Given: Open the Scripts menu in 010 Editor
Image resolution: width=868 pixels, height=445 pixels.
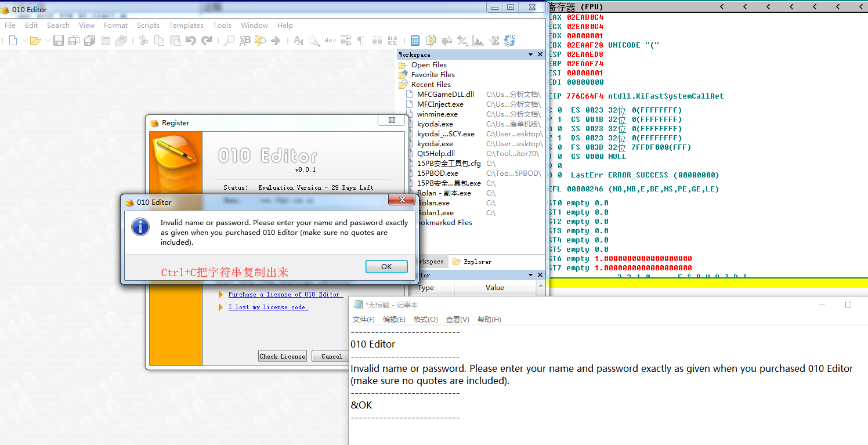Looking at the screenshot, I should [148, 26].
